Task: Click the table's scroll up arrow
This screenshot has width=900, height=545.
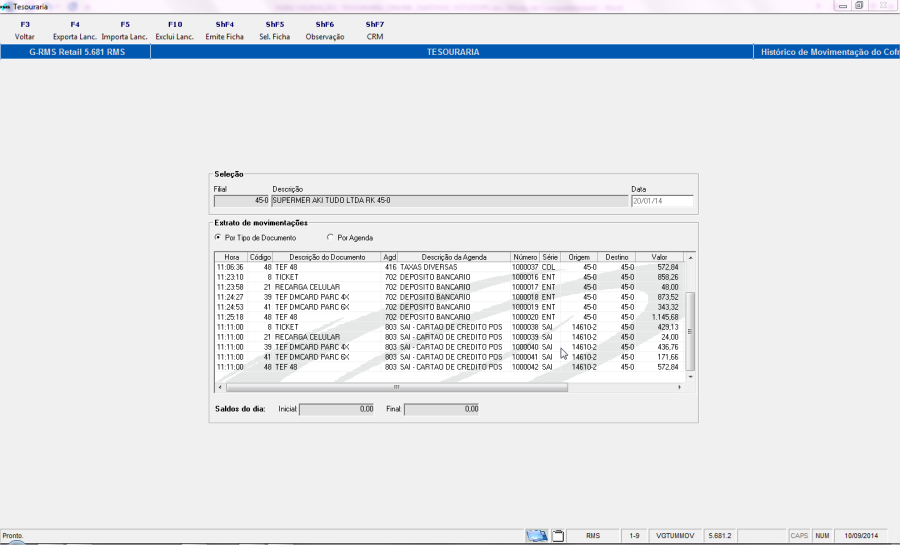Action: click(x=690, y=258)
